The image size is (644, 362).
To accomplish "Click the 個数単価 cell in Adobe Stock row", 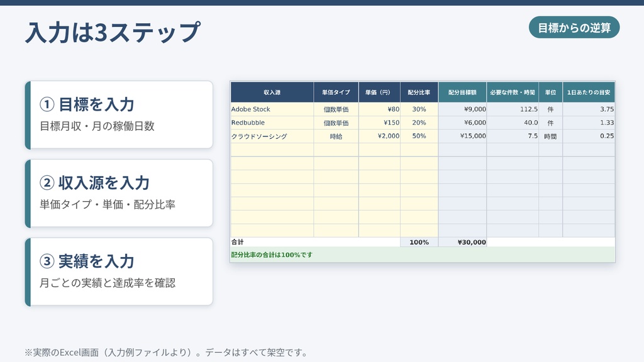I will (x=336, y=109).
